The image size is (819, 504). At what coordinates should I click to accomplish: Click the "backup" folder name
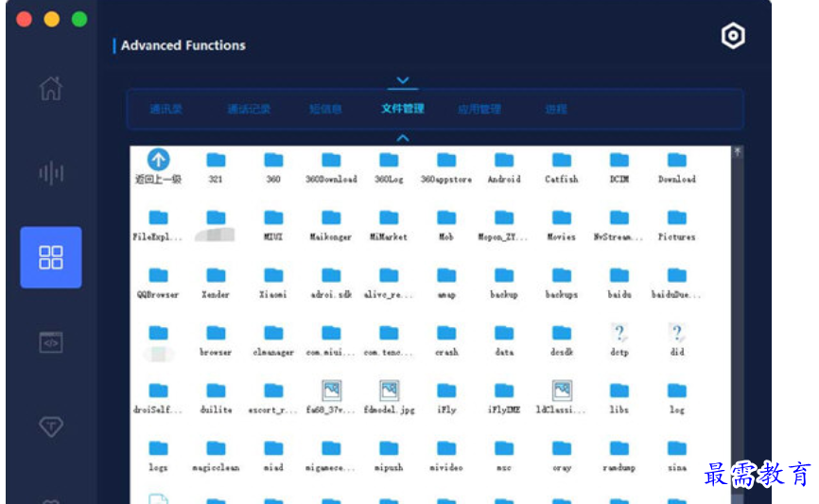click(504, 295)
